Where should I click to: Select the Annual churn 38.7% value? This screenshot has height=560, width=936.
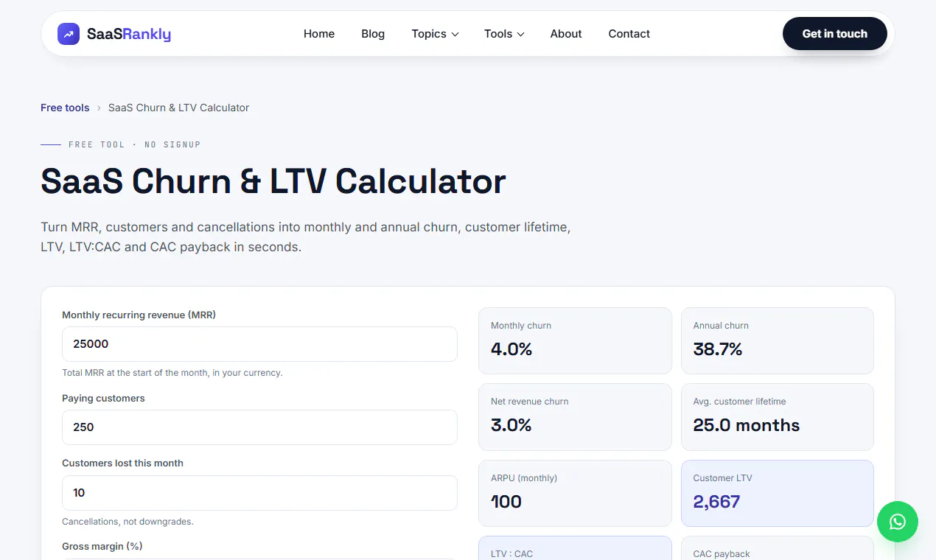pyautogui.click(x=717, y=349)
